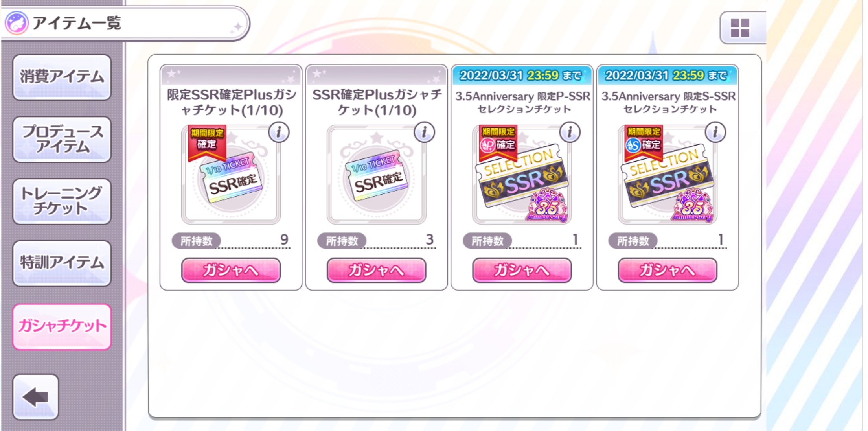Viewport: 868px width, 431px height.
Task: Go to gacha from P-SSR selection ticket
Action: pos(522,270)
